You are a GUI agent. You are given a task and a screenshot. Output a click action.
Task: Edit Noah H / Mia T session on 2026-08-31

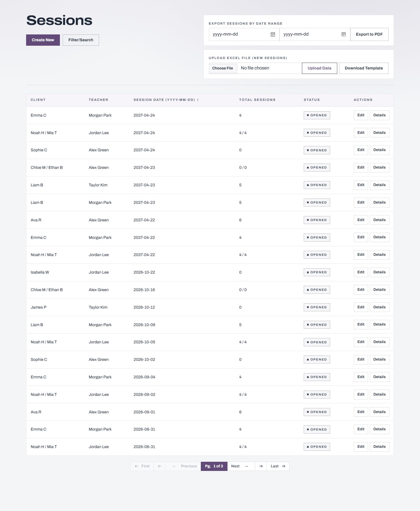coord(361,447)
